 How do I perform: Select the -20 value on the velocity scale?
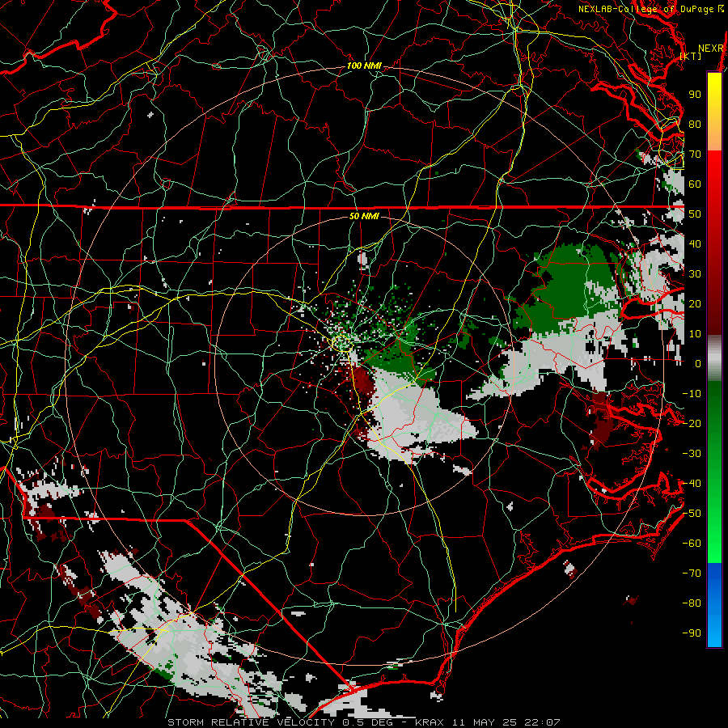(x=692, y=423)
